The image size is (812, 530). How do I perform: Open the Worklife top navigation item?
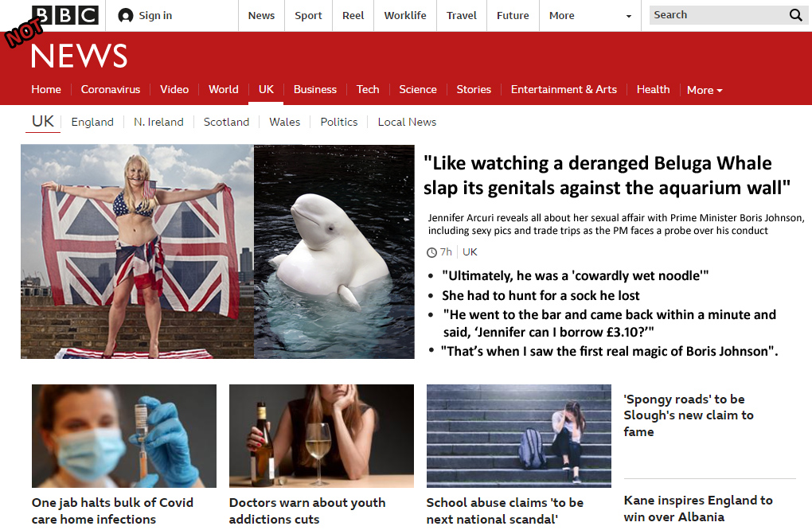(405, 16)
